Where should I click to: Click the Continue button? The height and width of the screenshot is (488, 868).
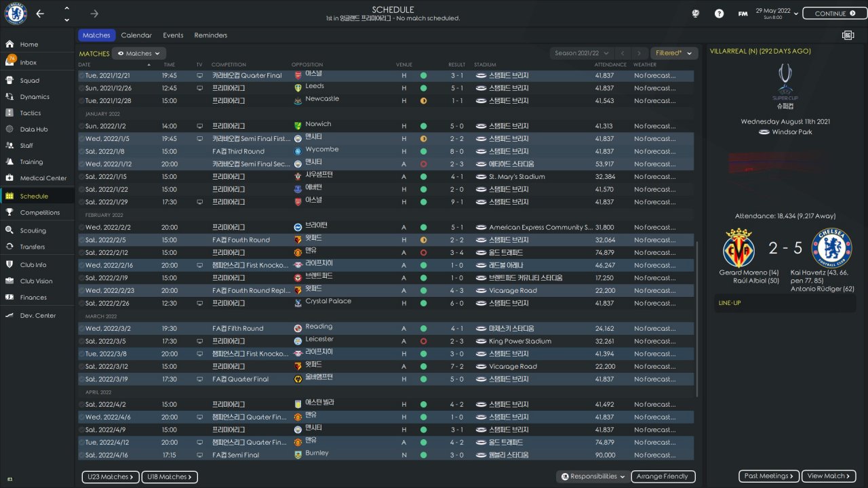835,14
